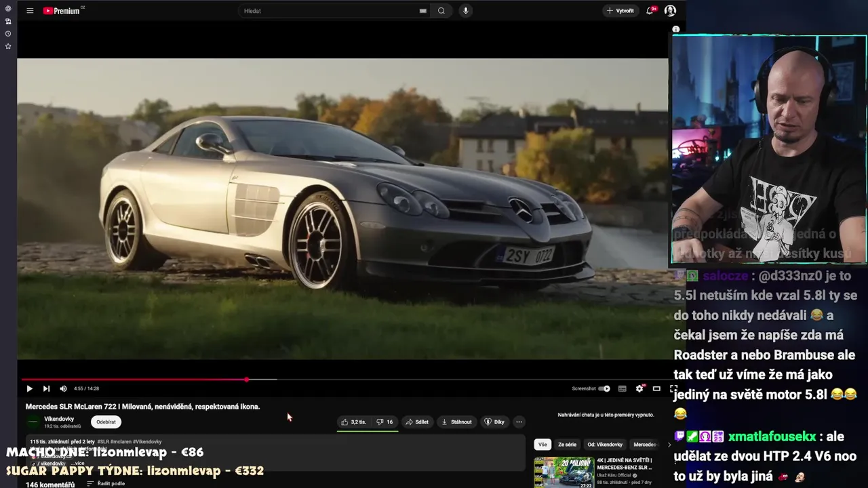Open the on-screen keyboard icon in search
868x488 pixels.
click(422, 11)
